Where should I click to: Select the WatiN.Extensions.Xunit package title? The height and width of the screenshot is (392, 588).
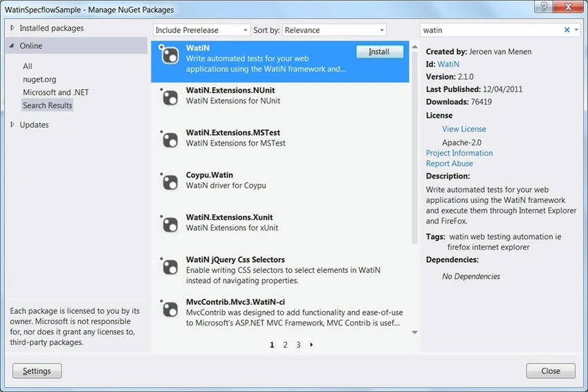[x=229, y=217]
